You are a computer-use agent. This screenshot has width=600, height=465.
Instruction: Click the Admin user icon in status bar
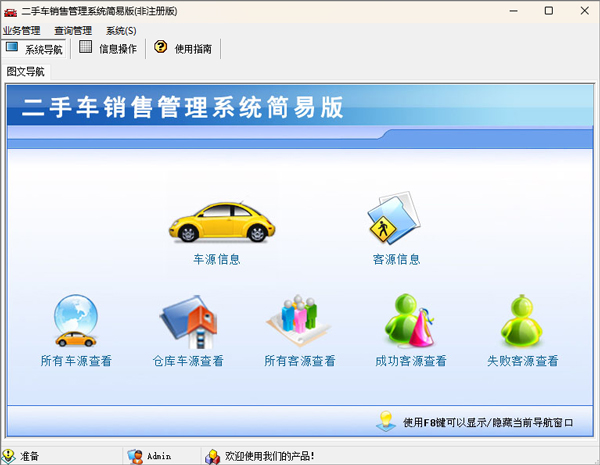(135, 456)
